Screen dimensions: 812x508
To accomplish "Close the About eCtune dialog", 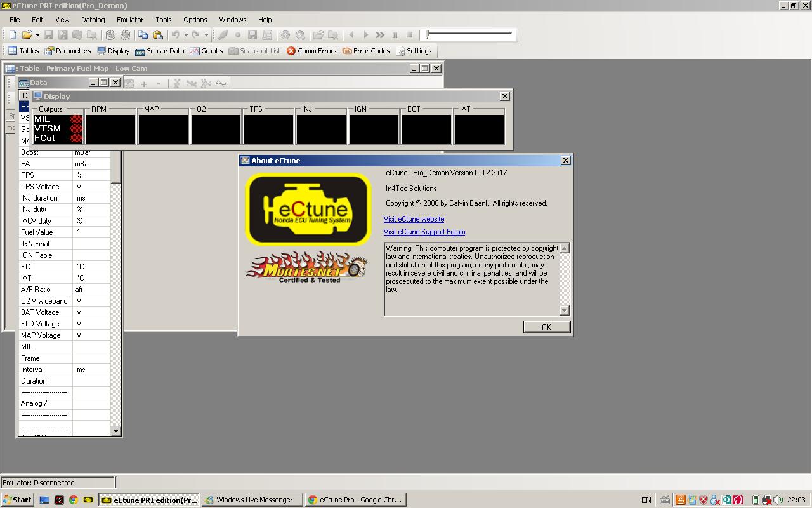I will coord(565,161).
